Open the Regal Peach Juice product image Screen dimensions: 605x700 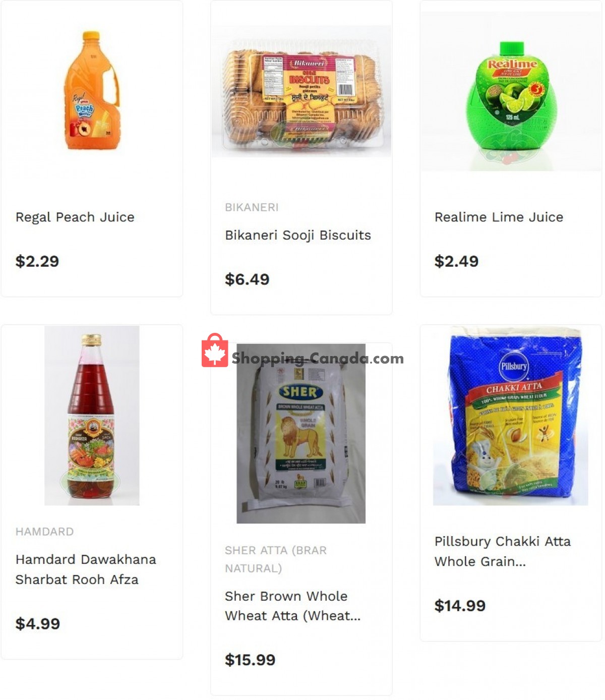(x=92, y=91)
